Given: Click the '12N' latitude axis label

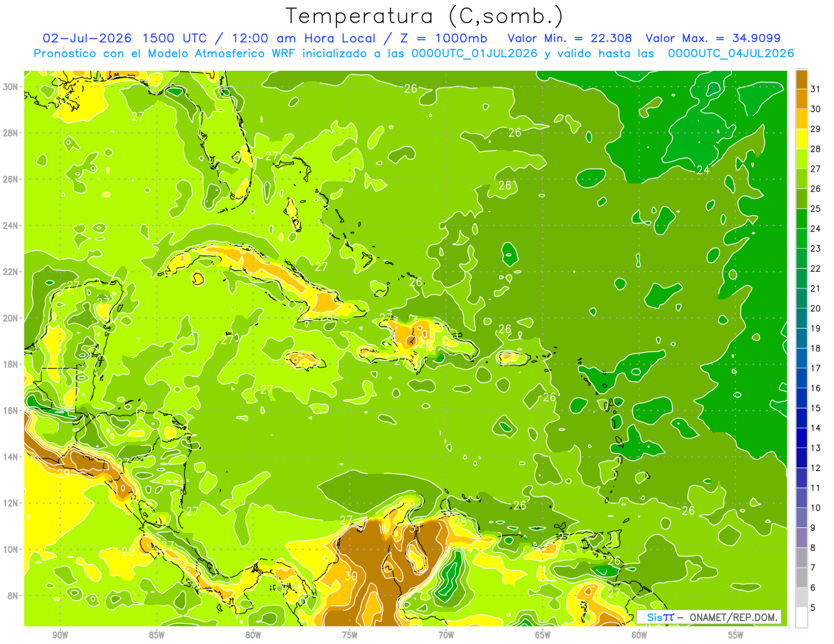Looking at the screenshot, I should point(12,503).
